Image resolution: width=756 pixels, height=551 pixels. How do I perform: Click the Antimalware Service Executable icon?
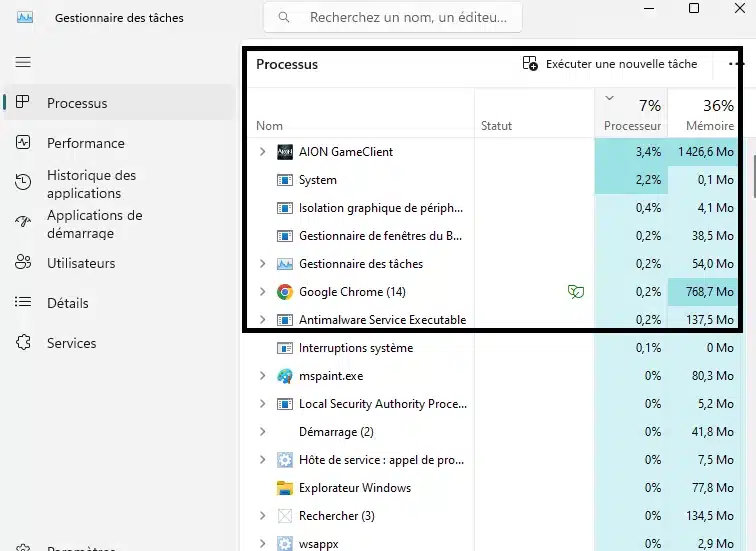pyautogui.click(x=285, y=320)
